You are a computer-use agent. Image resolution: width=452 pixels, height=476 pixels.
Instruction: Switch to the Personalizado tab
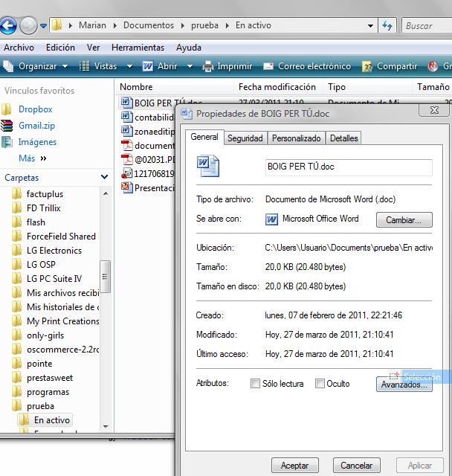(x=296, y=138)
